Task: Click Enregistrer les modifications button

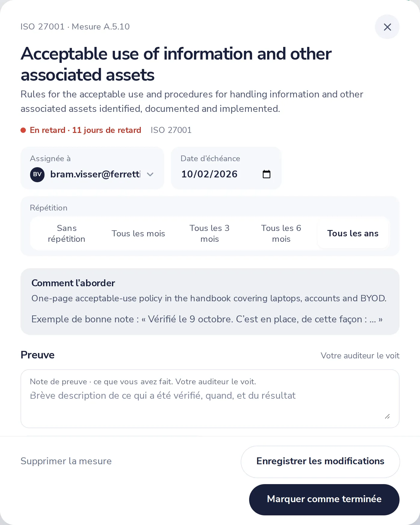Action: tap(320, 462)
